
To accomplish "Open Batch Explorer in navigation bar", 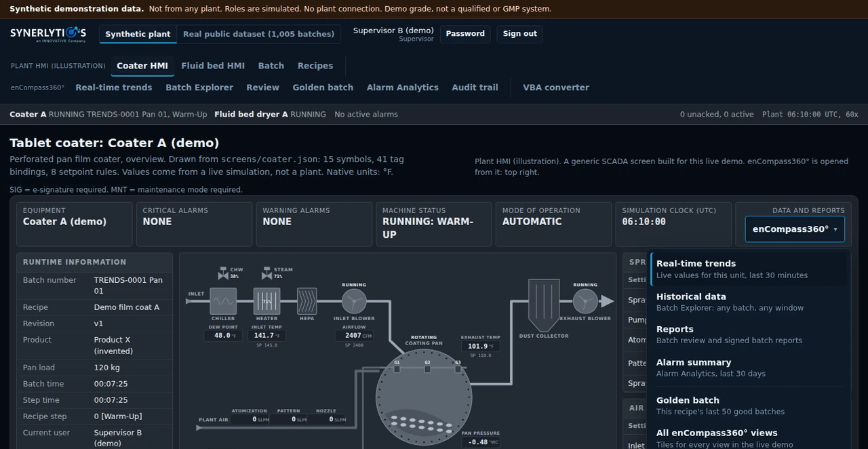I will [x=199, y=87].
